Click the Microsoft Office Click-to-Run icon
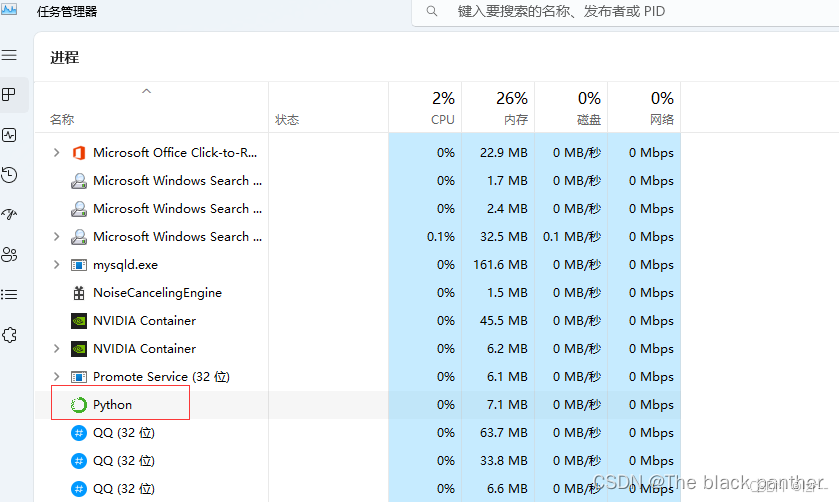The image size is (839, 502). (x=79, y=153)
